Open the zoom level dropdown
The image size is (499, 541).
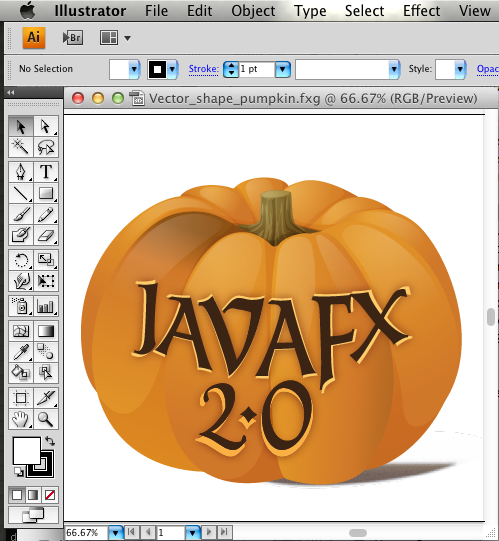click(x=116, y=533)
